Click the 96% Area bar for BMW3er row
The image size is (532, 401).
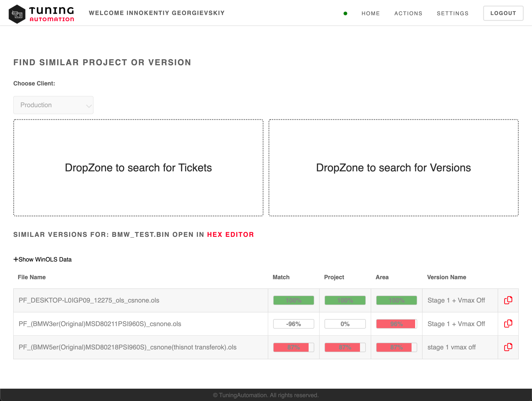click(396, 324)
